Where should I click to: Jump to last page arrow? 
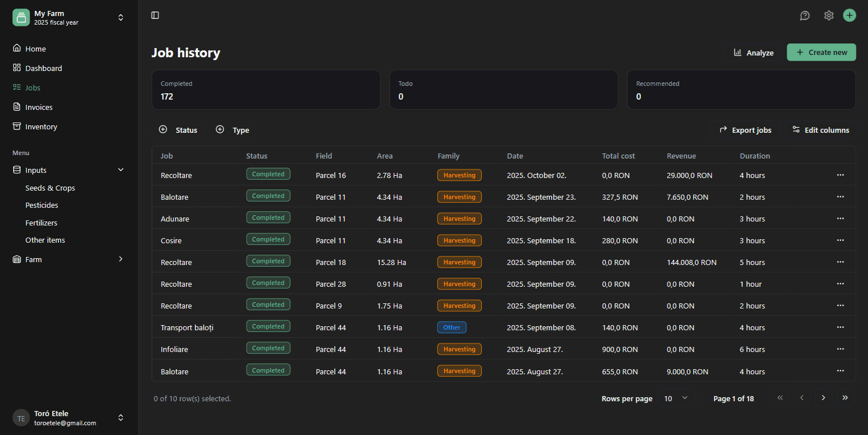coord(845,398)
